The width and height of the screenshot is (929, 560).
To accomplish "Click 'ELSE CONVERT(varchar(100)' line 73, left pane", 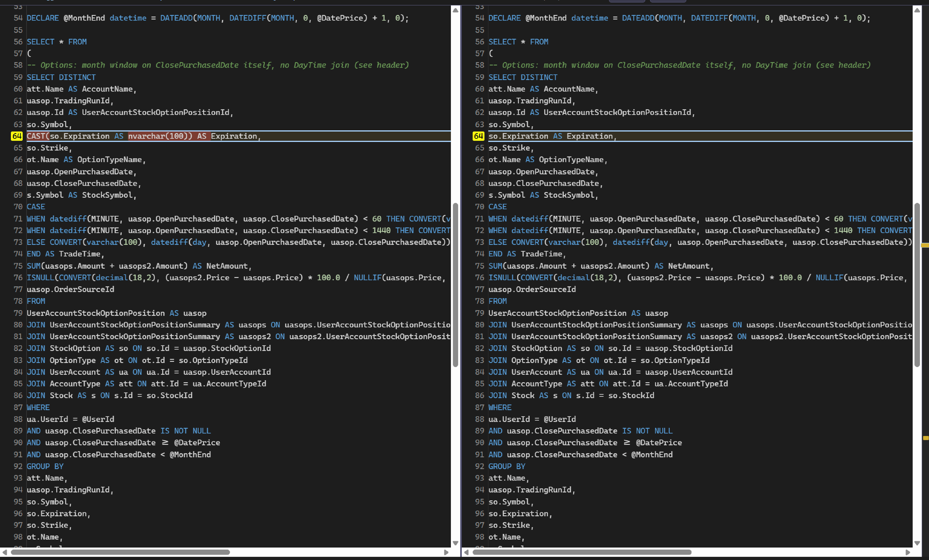I will [x=238, y=242].
